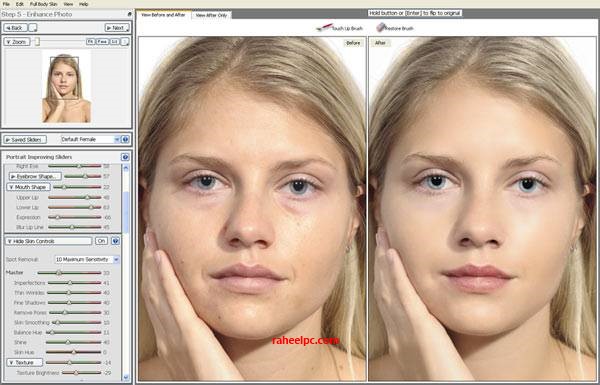The height and width of the screenshot is (385, 600).
Task: Adjust the Blur Lip Line slider
Action: point(75,227)
